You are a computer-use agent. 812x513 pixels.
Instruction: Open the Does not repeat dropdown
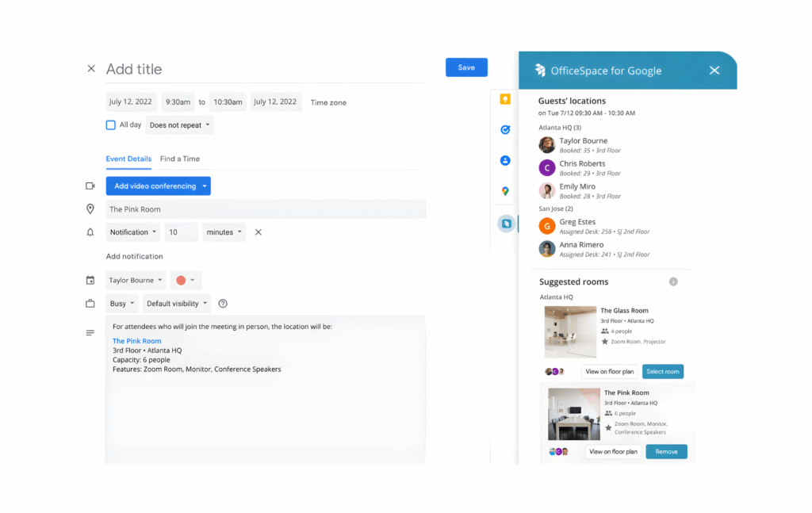pyautogui.click(x=179, y=124)
